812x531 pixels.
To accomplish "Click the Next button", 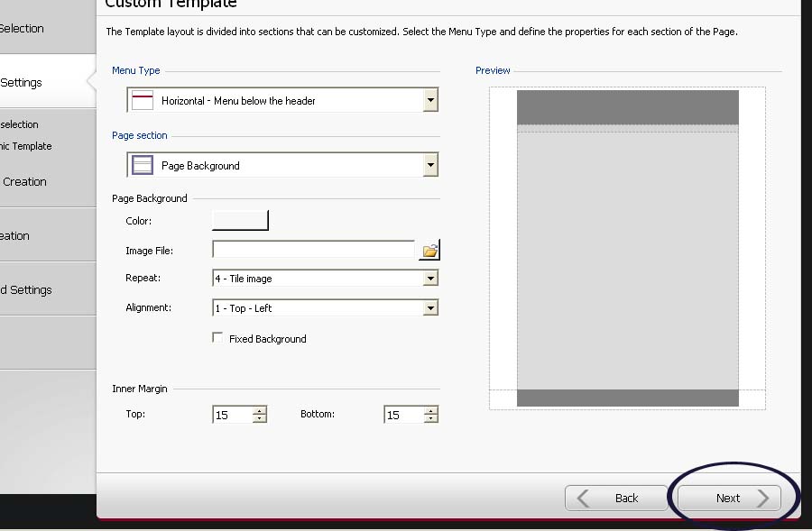I will coord(729,498).
